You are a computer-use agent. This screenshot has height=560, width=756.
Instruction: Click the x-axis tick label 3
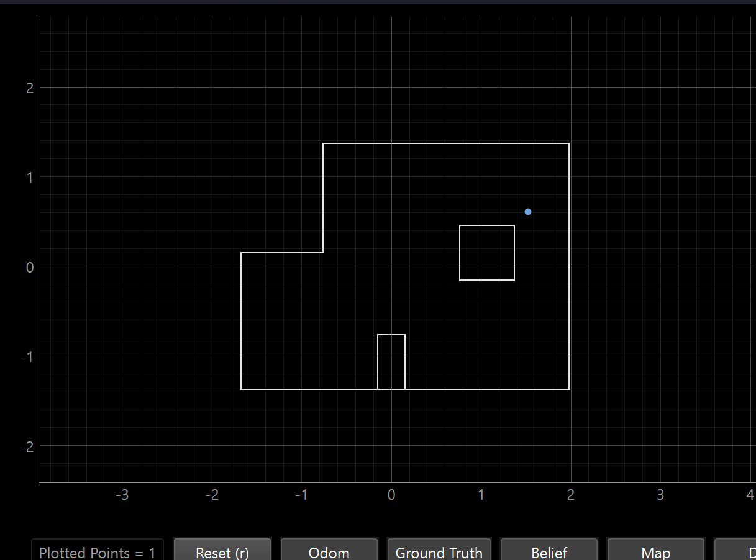[x=660, y=495]
